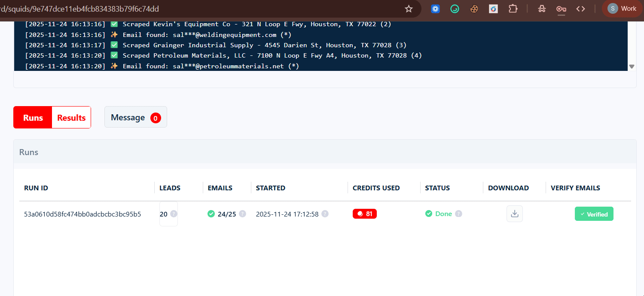
Task: Switch to the Results tab
Action: tap(71, 117)
